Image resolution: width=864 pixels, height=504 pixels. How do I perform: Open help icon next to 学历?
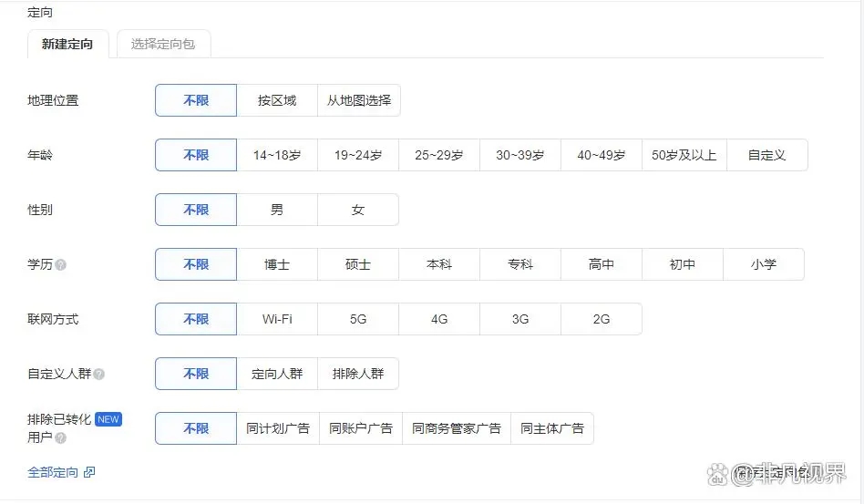[61, 264]
